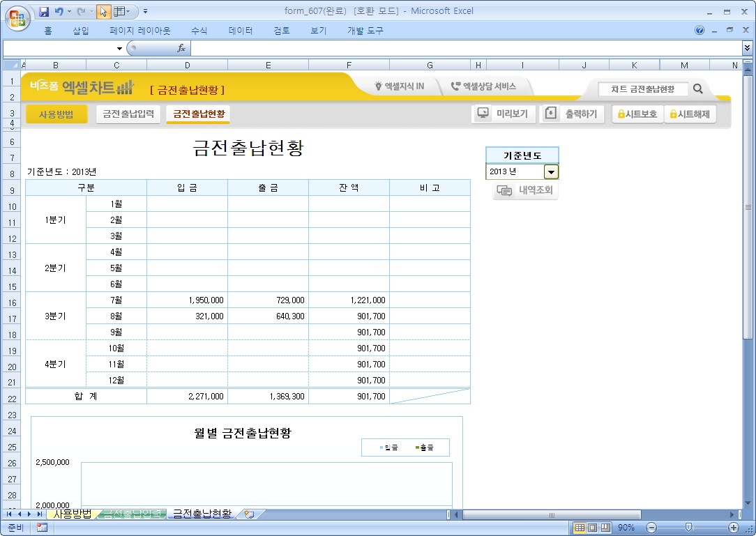756x536 pixels.
Task: Expand the 기준년도 year dropdown
Action: point(551,172)
